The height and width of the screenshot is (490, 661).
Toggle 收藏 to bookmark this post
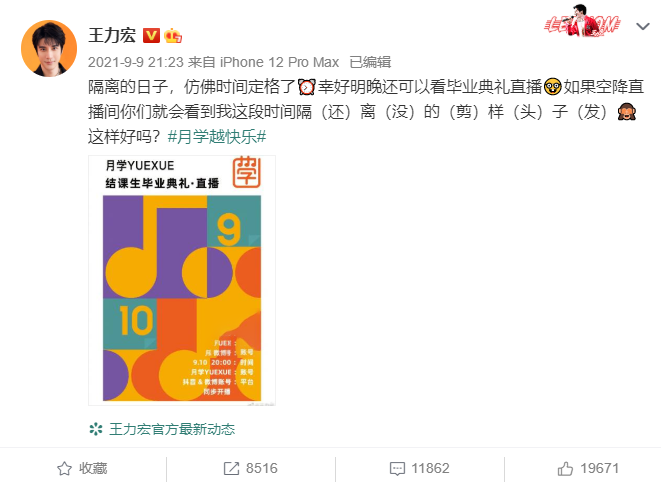coord(82,468)
